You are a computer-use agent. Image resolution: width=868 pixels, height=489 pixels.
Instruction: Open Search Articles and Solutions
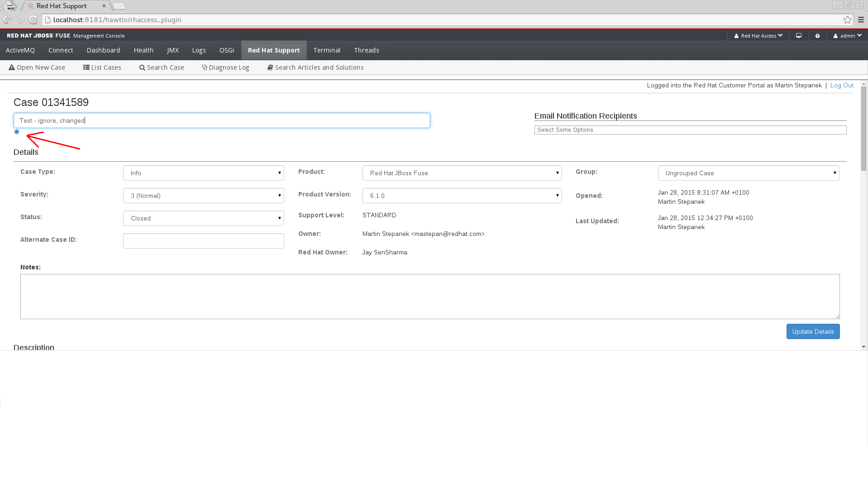[x=315, y=67]
